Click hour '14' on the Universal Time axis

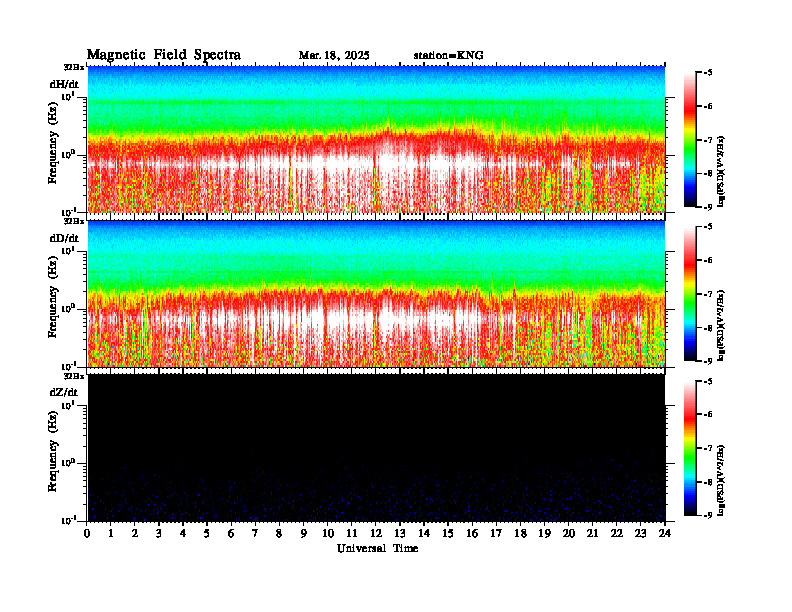click(424, 533)
